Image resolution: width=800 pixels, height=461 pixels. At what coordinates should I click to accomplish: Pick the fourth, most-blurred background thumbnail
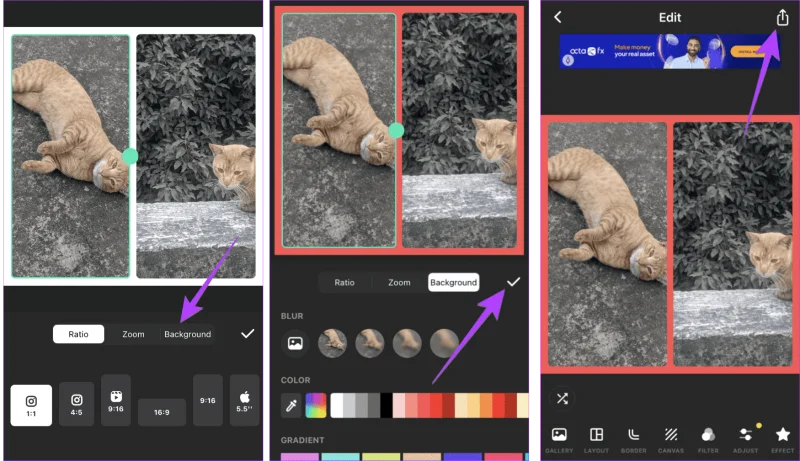tap(444, 343)
